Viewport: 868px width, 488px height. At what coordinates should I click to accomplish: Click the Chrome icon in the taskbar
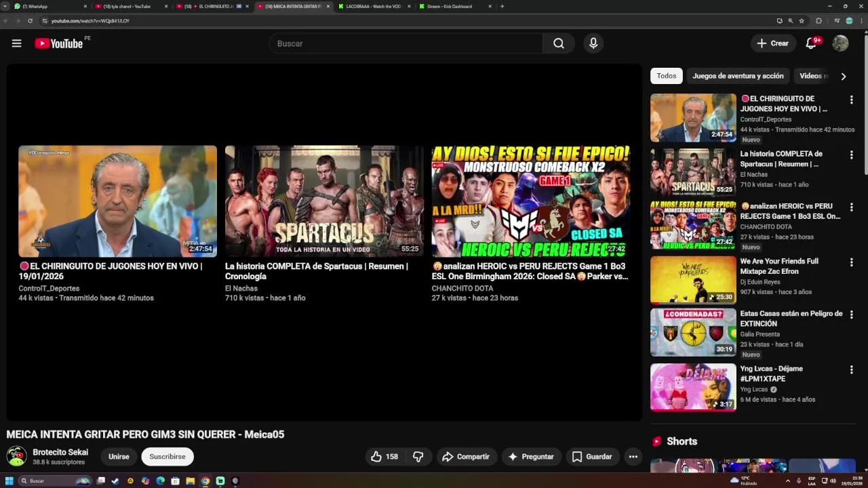click(x=205, y=481)
